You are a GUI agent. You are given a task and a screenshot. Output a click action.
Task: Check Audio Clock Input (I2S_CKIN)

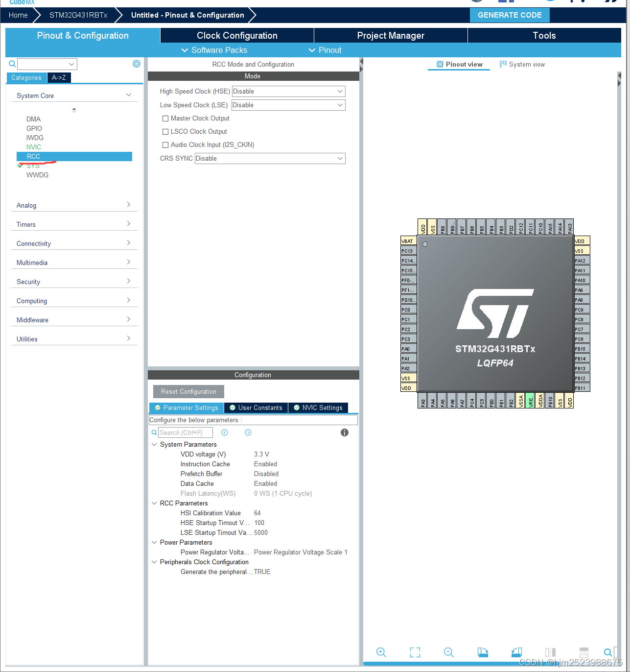pyautogui.click(x=165, y=144)
